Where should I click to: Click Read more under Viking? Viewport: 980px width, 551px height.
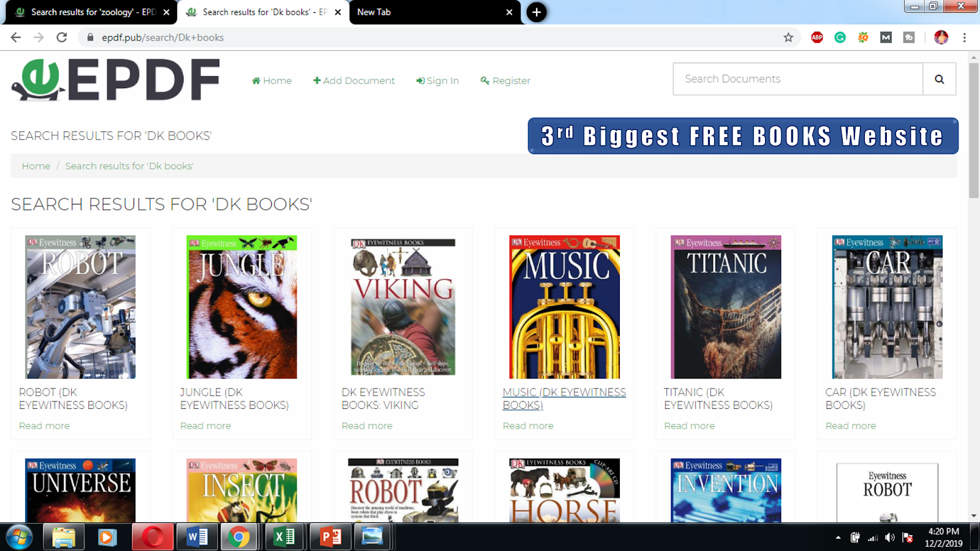(367, 425)
